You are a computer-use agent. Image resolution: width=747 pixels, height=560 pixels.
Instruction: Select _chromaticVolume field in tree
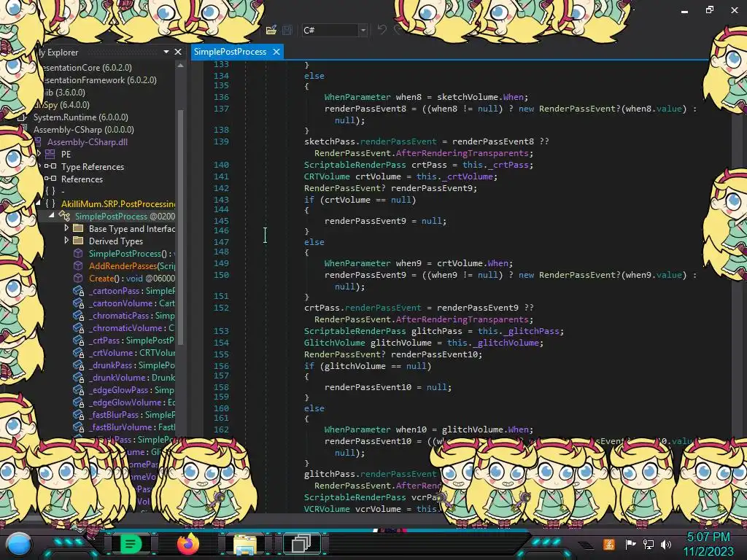point(132,328)
